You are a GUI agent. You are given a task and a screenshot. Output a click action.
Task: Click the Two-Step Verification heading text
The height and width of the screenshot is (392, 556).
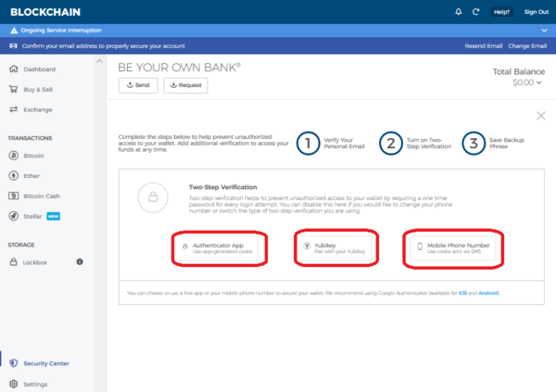coord(223,187)
